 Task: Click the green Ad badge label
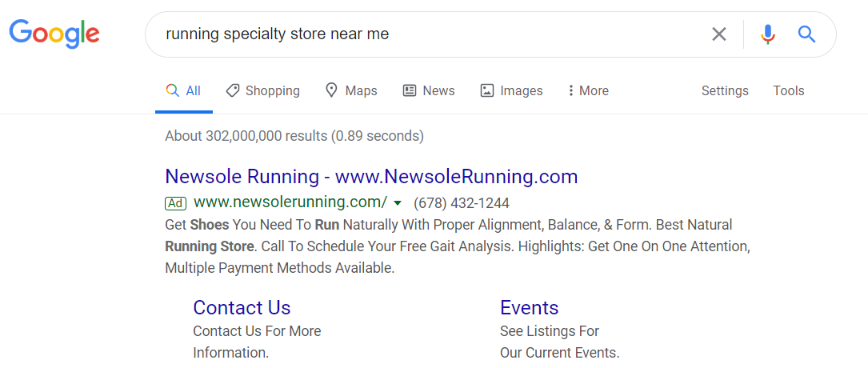pos(175,203)
